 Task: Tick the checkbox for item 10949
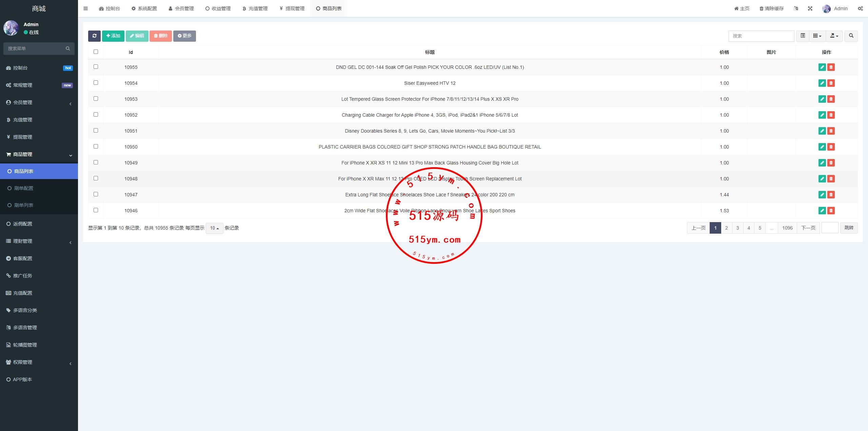[96, 162]
